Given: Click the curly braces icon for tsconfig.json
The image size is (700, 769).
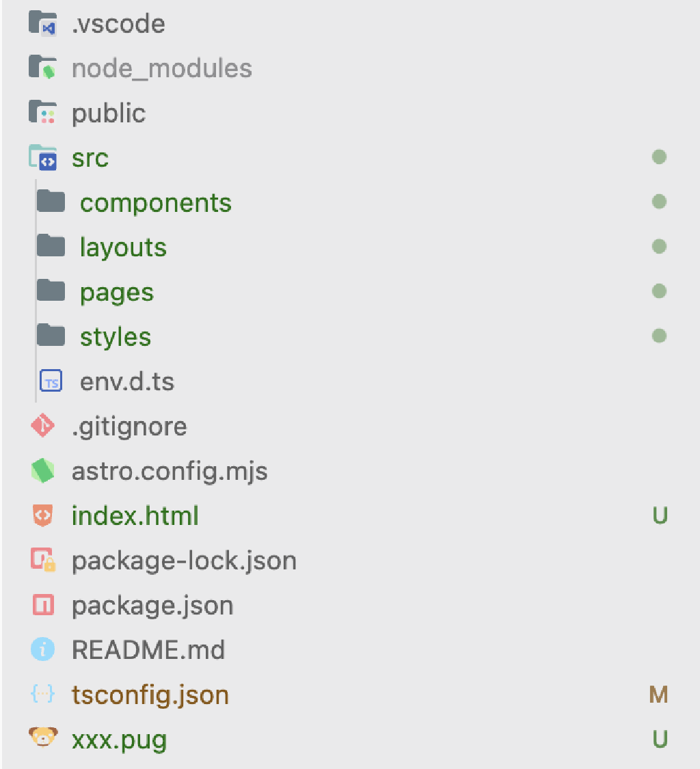Looking at the screenshot, I should pos(42,694).
